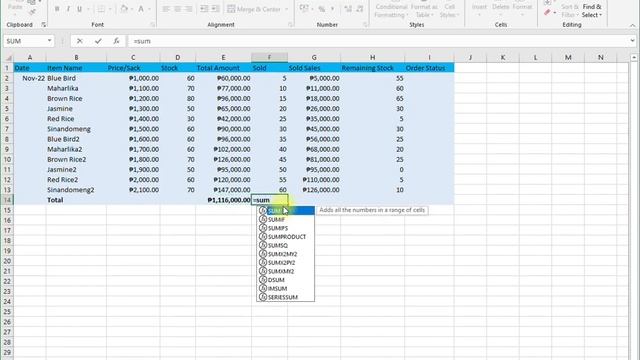
Task: Cancel the formula with the X icon
Action: [80, 41]
